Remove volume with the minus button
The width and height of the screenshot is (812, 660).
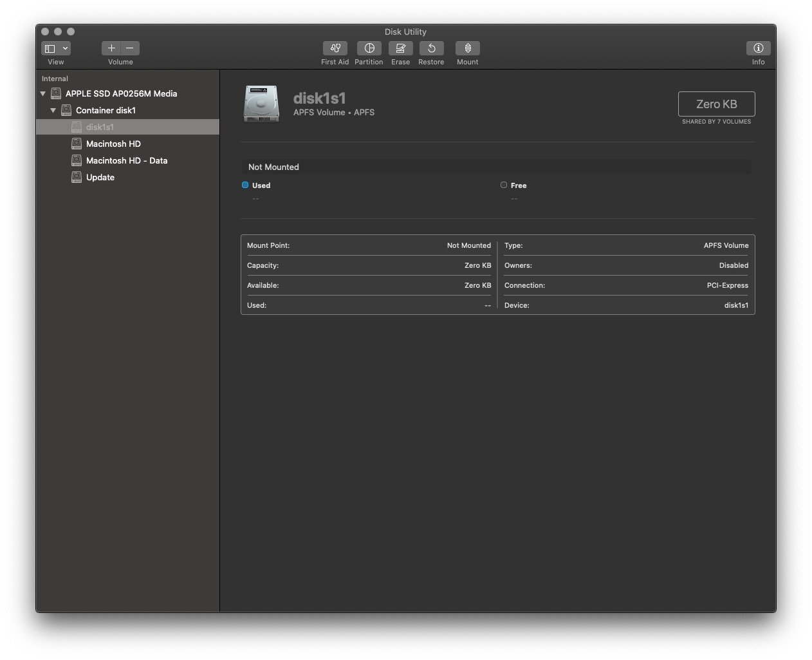pos(130,48)
